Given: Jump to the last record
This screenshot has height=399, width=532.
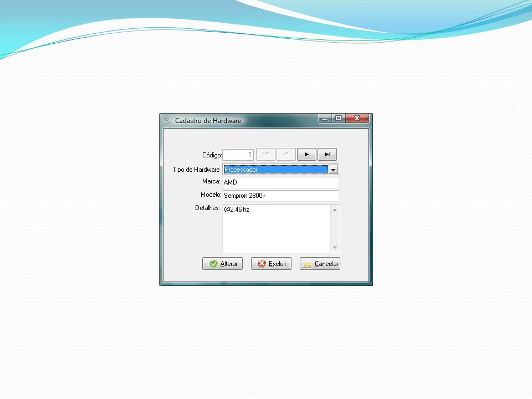Looking at the screenshot, I should pyautogui.click(x=327, y=155).
